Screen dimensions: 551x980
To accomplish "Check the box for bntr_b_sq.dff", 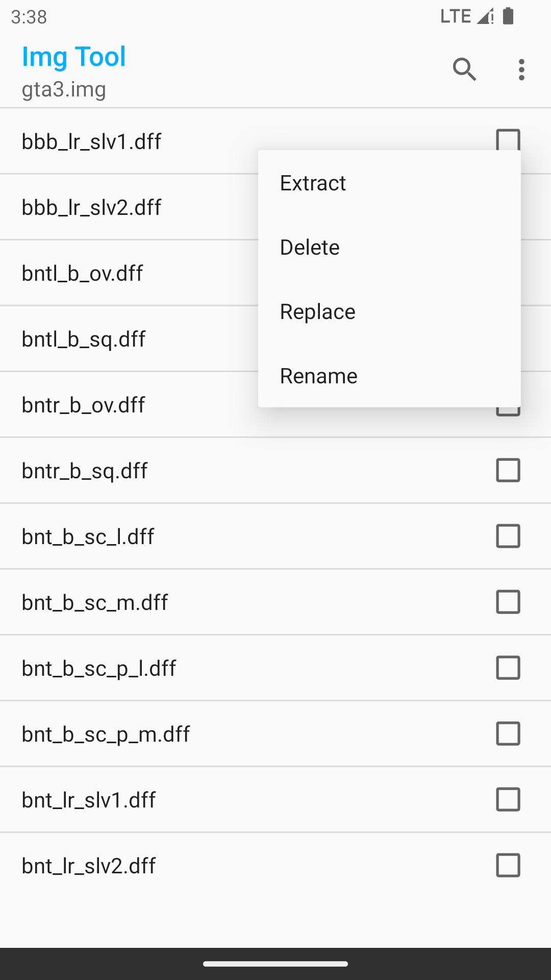I will click(508, 470).
